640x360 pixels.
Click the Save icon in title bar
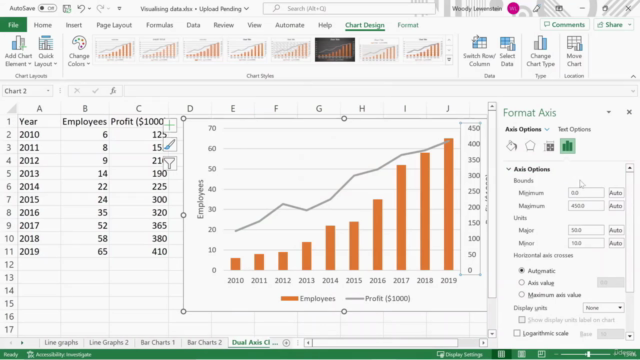pos(67,8)
